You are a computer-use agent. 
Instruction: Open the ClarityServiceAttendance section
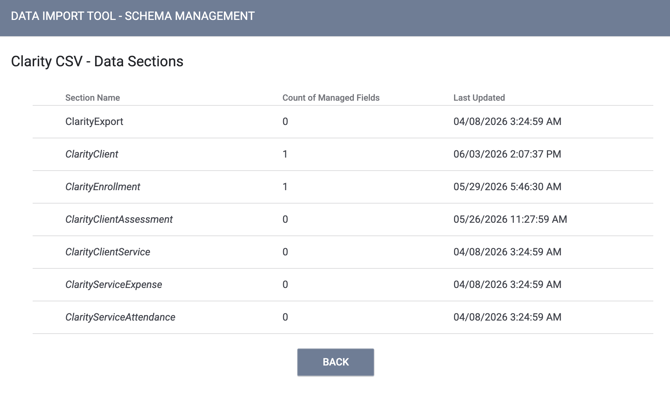point(120,317)
